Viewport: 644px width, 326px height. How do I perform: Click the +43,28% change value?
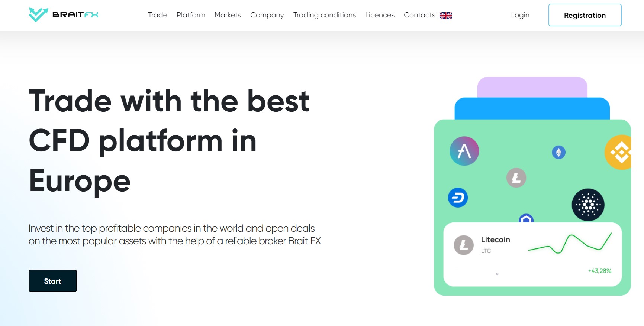[599, 271]
